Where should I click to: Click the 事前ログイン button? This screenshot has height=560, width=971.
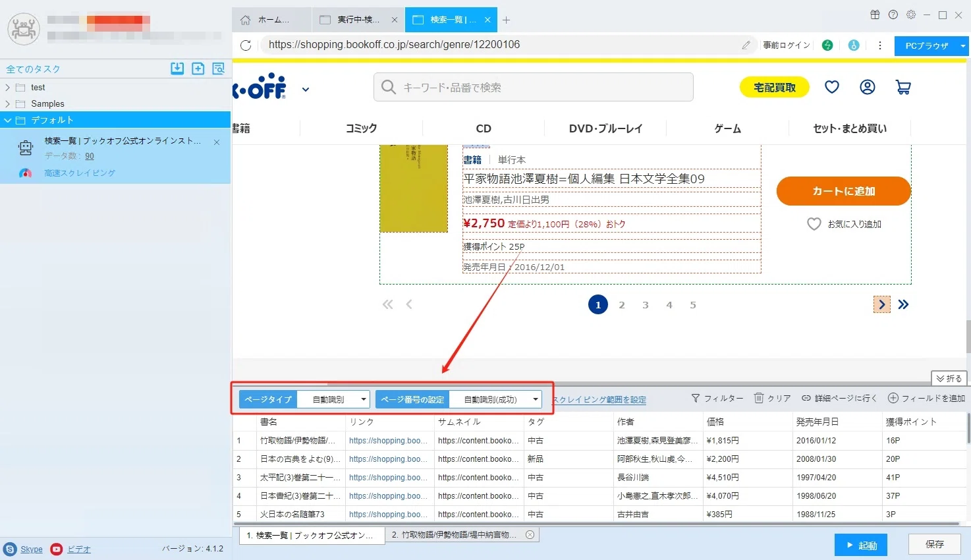pos(787,45)
